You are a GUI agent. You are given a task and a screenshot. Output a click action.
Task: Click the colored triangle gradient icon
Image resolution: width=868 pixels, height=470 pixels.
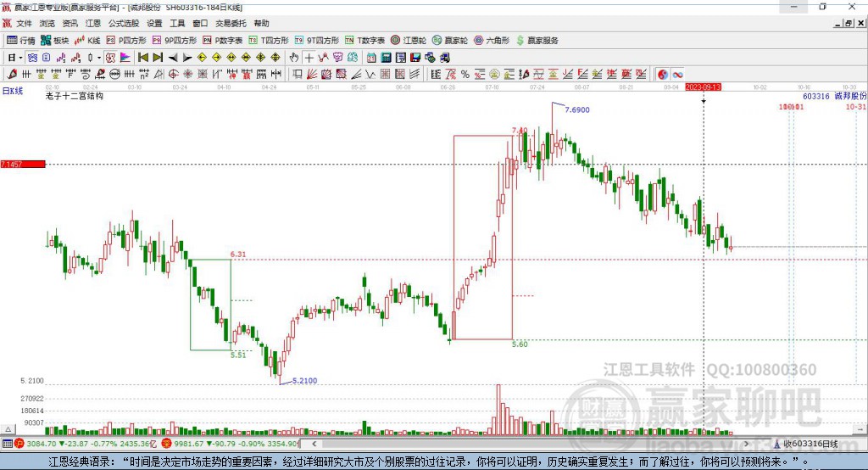(x=125, y=58)
